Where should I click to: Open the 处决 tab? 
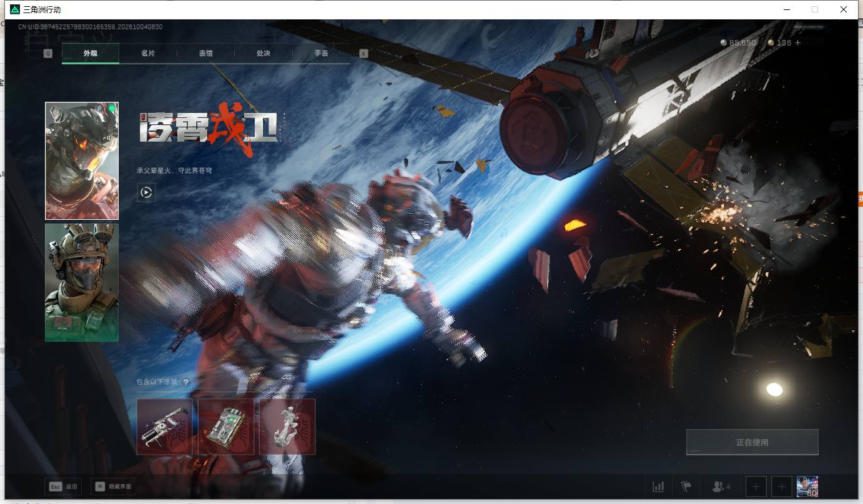click(263, 54)
